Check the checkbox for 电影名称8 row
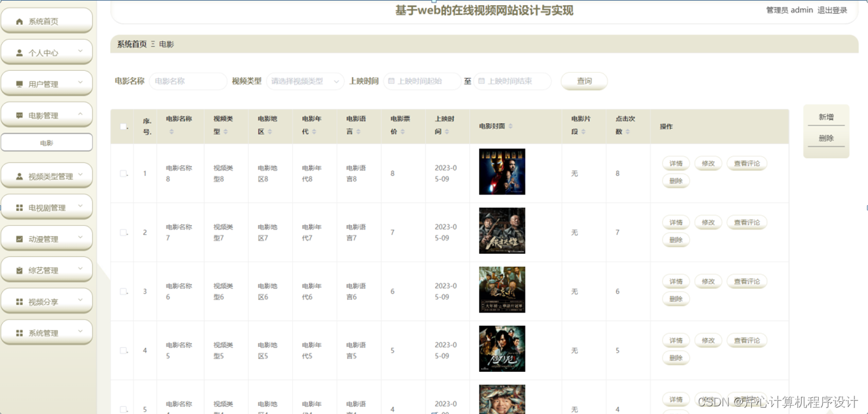Screen dimensions: 868x414 click(122, 173)
